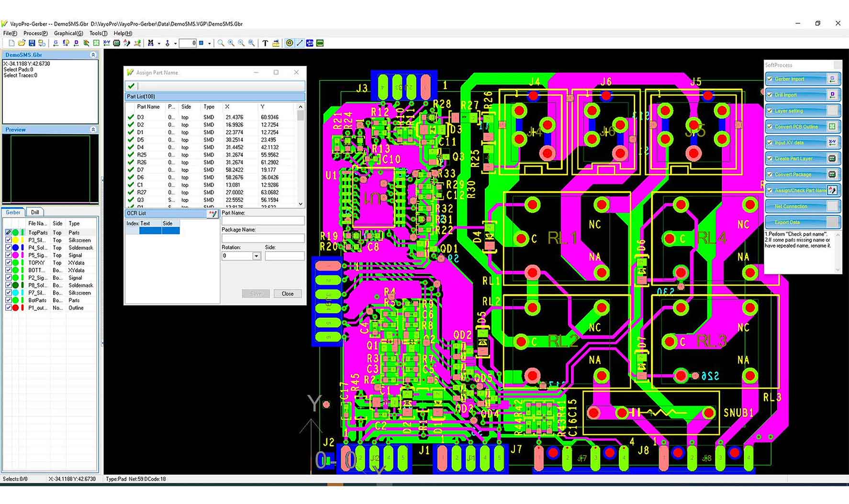Click Assign/Check Part Name step icon

pos(832,190)
